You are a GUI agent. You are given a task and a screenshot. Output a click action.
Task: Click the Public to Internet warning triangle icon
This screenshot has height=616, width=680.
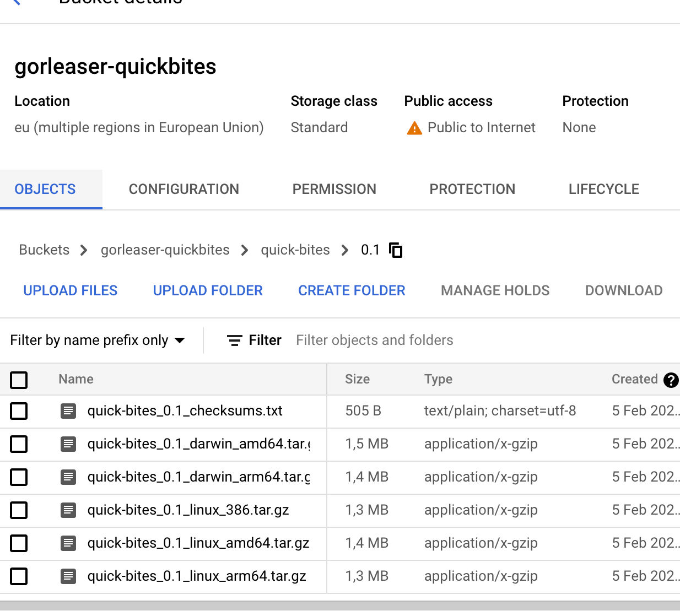tap(414, 128)
